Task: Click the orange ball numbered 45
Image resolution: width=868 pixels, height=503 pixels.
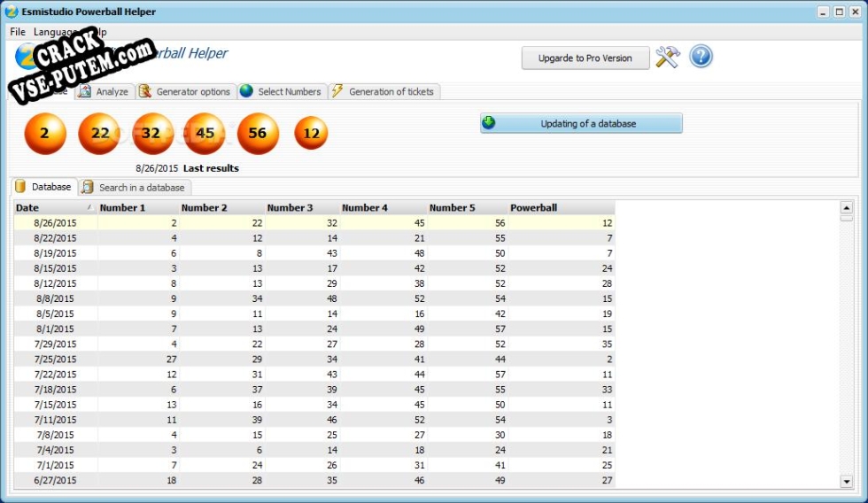Action: click(x=205, y=134)
